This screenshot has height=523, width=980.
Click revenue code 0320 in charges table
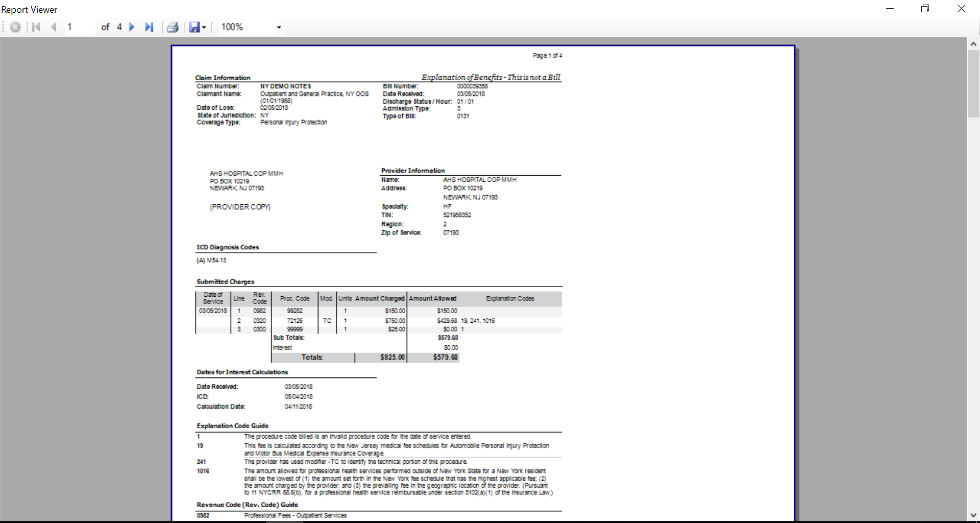259,321
